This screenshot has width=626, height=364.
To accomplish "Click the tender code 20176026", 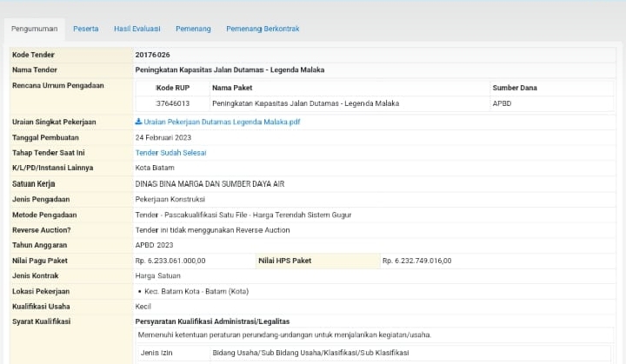I will 153,55.
